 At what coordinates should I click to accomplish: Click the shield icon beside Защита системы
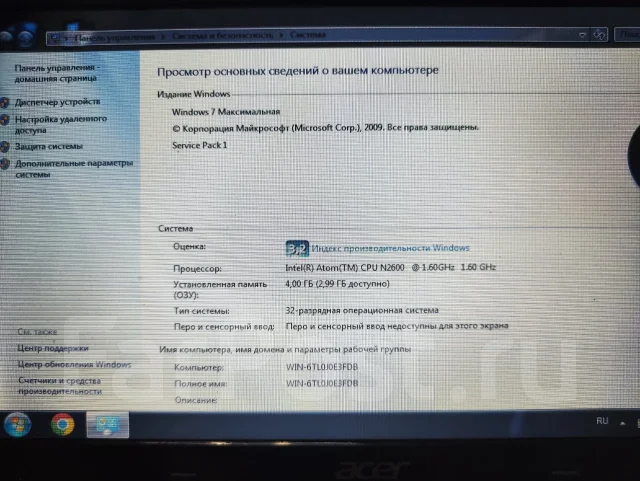5,147
